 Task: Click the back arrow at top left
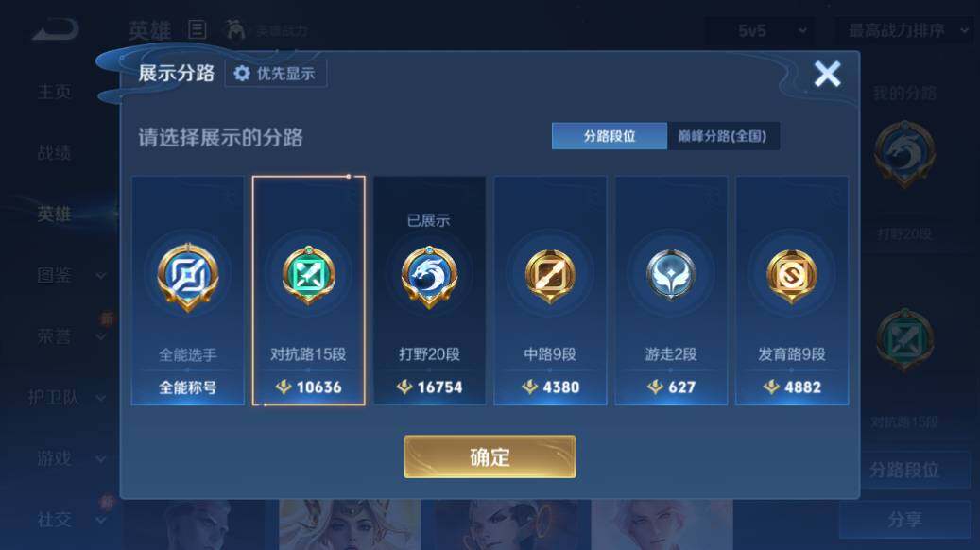(57, 29)
